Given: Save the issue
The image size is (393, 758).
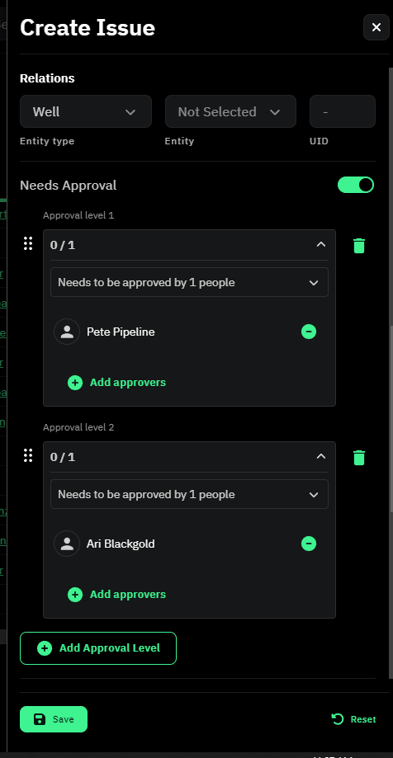Looking at the screenshot, I should (54, 719).
